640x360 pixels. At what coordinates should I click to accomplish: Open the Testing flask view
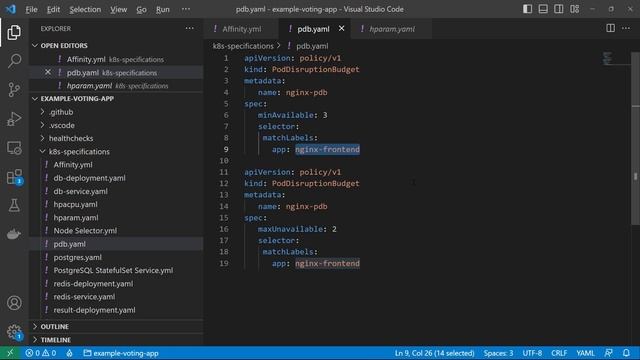tap(14, 205)
